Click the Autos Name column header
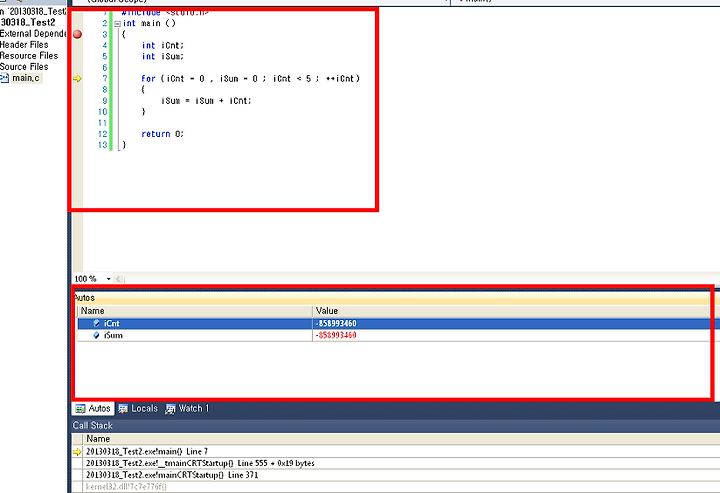The height and width of the screenshot is (493, 720). (195, 311)
